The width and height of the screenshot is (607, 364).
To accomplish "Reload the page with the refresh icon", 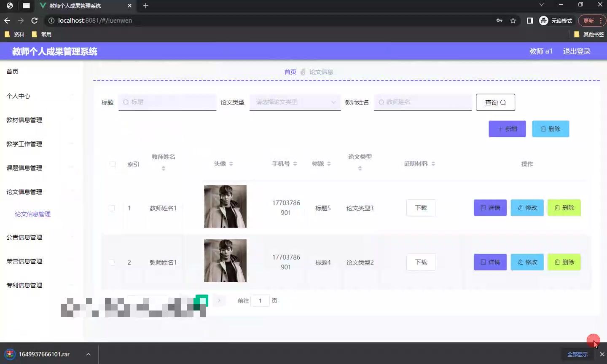I will [35, 20].
